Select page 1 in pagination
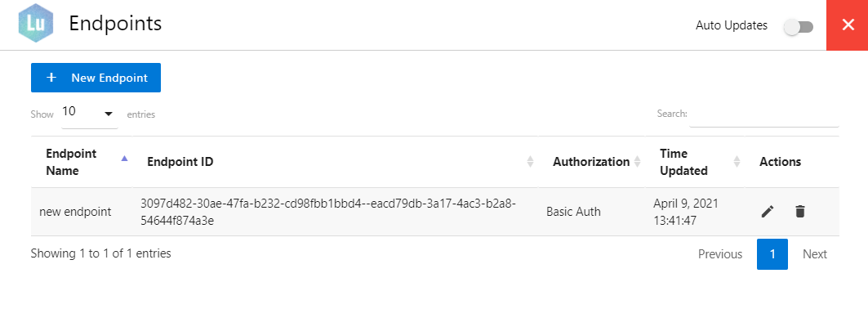 pyautogui.click(x=772, y=254)
